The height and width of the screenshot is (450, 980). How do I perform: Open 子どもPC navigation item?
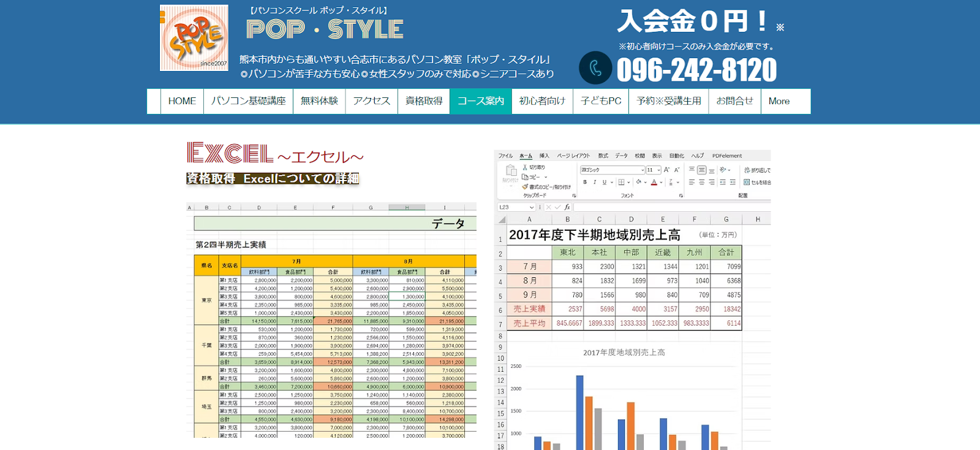[601, 101]
